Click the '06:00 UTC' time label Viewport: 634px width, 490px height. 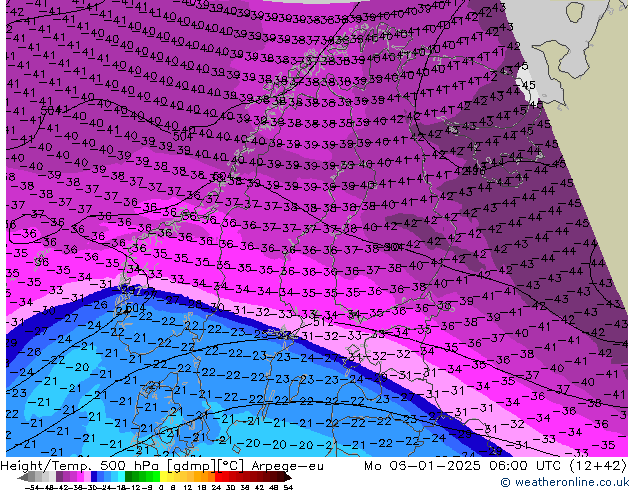pos(523,466)
